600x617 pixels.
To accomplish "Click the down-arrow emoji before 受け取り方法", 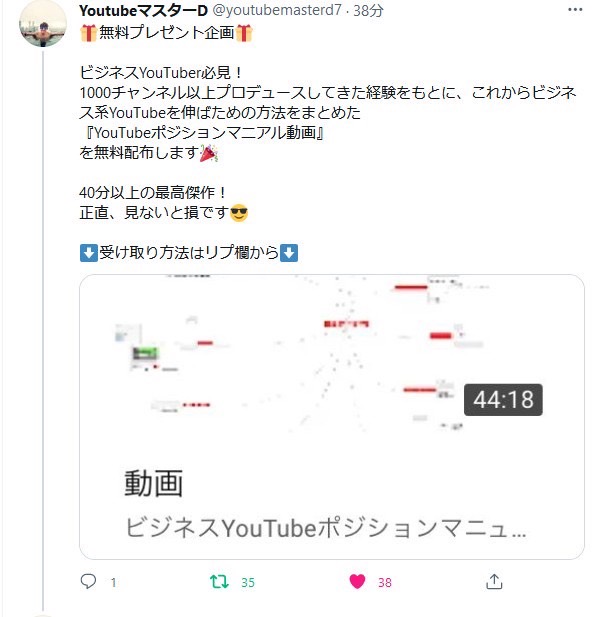I will coord(89,253).
